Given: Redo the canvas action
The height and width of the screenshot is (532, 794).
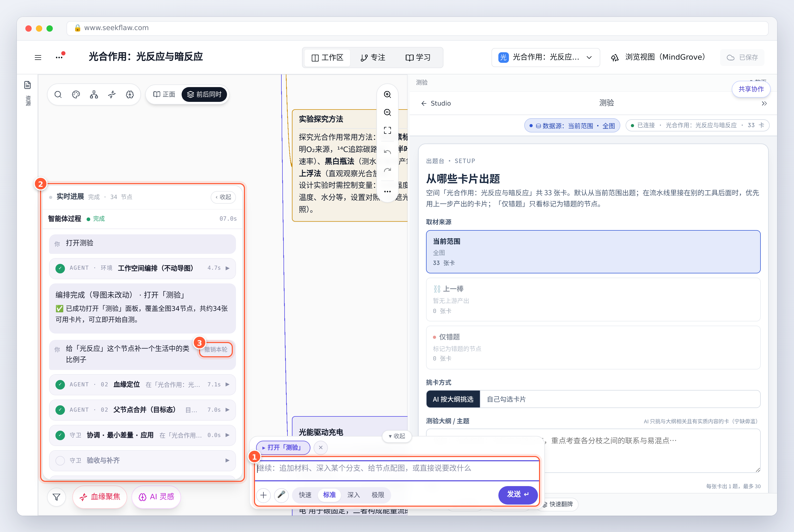Looking at the screenshot, I should coord(387,170).
